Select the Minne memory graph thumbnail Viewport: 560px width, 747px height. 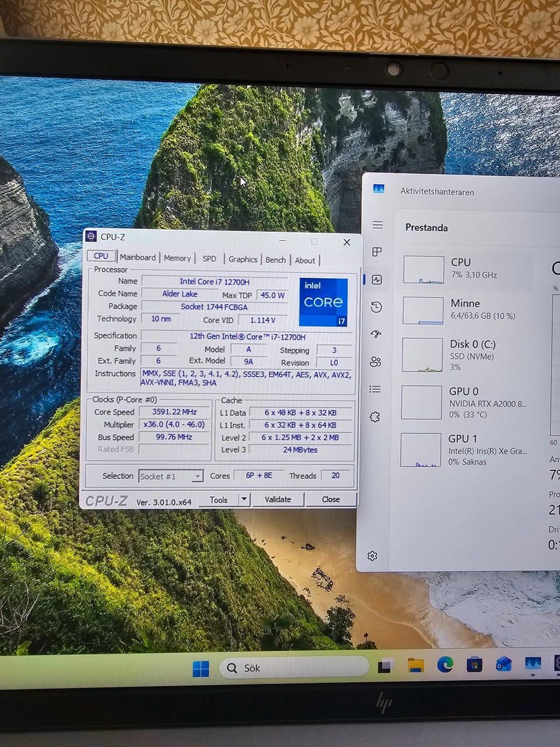coord(423,310)
